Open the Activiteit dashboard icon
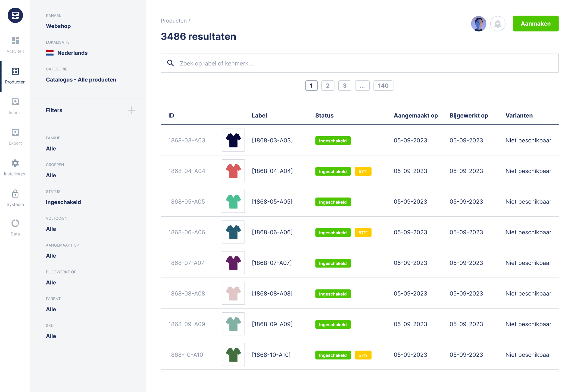Screen dimensions: 574x392 click(15, 41)
